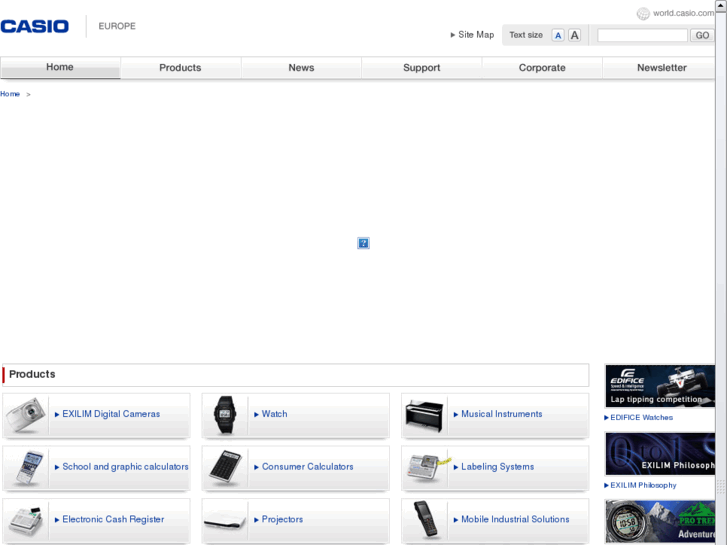Select the large text size A icon
The image size is (727, 545).
click(x=574, y=35)
